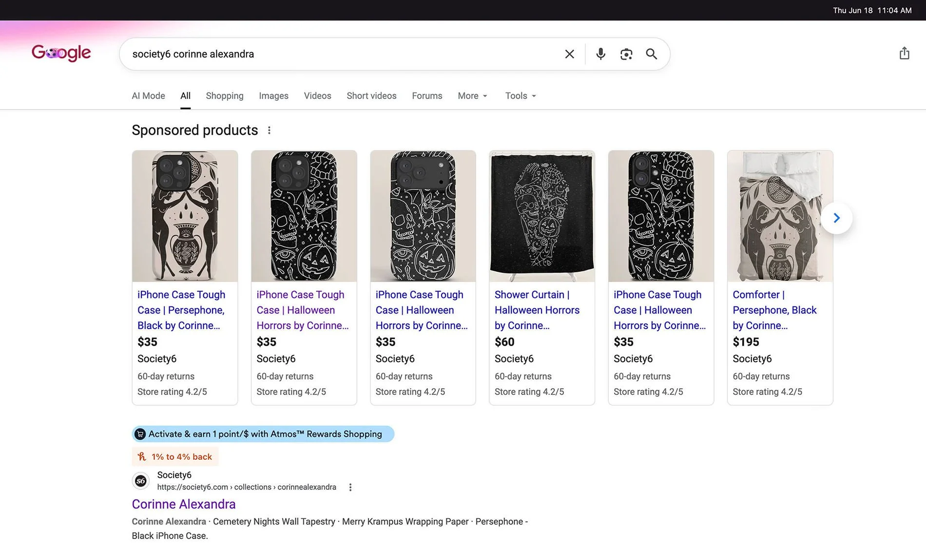Switch to AI Mode tab
Image resolution: width=926 pixels, height=560 pixels.
pyautogui.click(x=148, y=96)
